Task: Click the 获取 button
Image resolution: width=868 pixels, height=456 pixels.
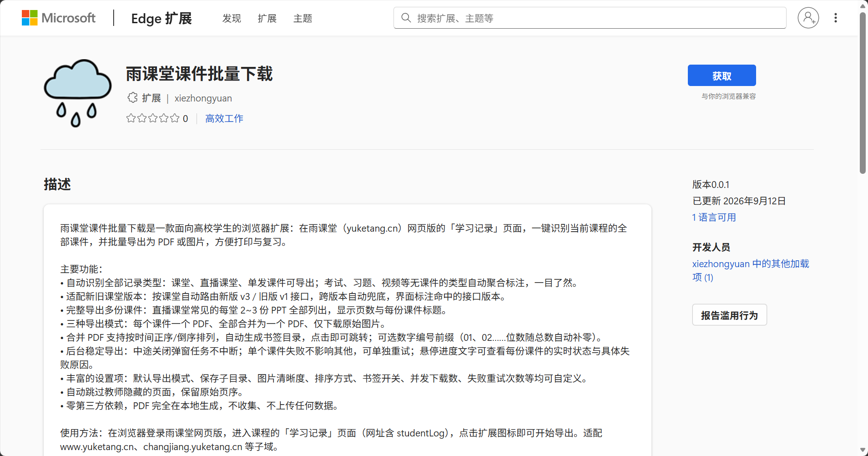Action: click(722, 76)
